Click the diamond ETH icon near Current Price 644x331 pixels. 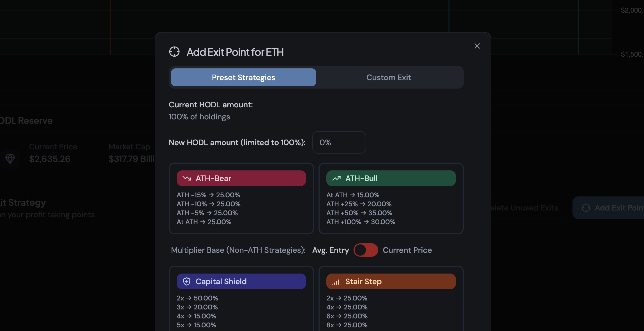pyautogui.click(x=10, y=159)
